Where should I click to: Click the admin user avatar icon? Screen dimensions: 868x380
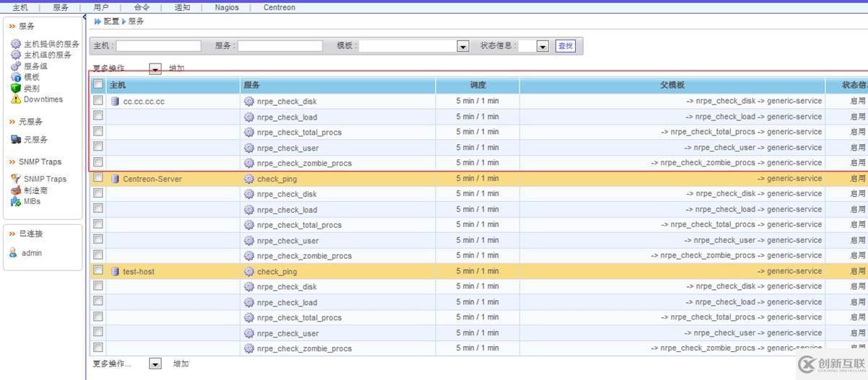[13, 253]
